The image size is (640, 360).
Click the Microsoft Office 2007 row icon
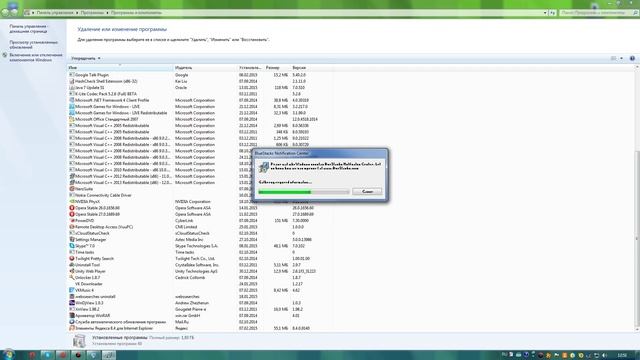[x=72, y=119]
